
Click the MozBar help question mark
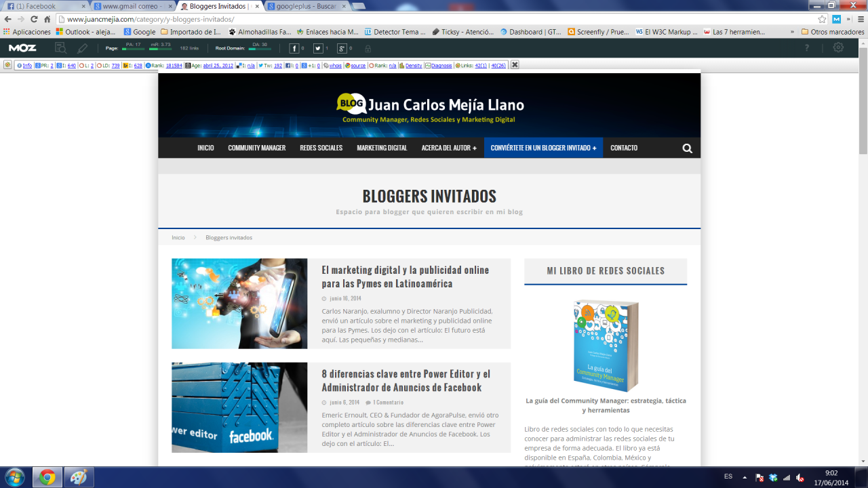[807, 48]
